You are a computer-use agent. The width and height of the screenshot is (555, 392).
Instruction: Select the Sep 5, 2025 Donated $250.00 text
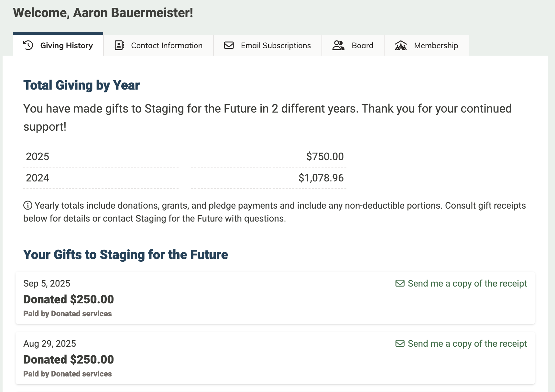tap(69, 299)
